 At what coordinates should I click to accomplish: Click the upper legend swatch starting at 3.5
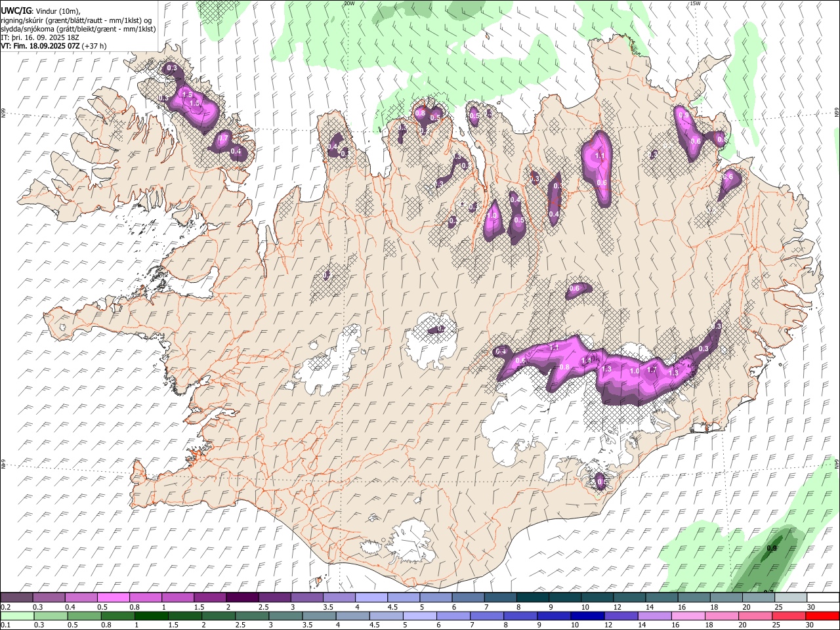coord(339,598)
